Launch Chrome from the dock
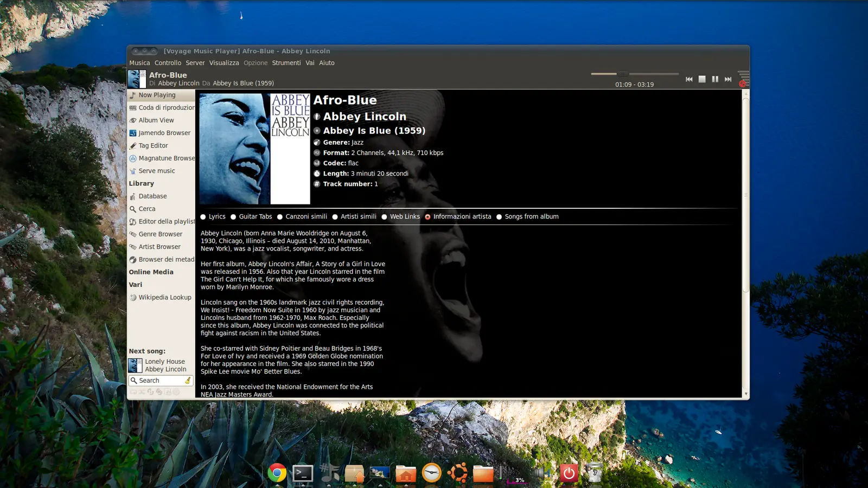The image size is (868, 488). [x=277, y=473]
